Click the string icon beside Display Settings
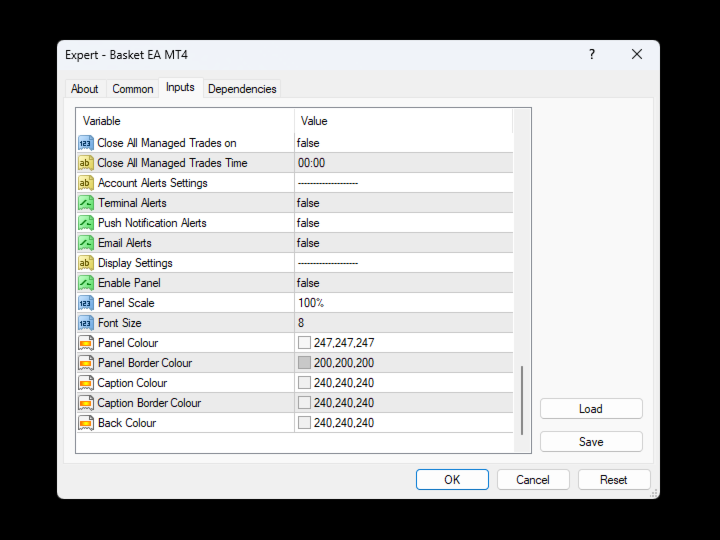This screenshot has width=720, height=540. click(86, 263)
